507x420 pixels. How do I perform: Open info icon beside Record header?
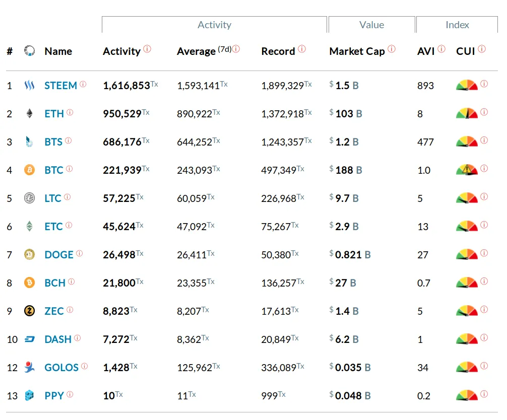[x=302, y=49]
